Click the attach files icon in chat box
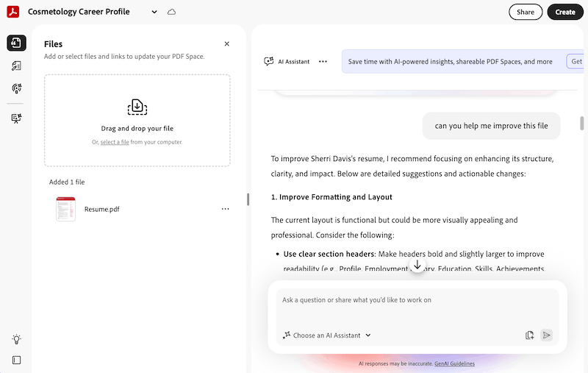 529,335
